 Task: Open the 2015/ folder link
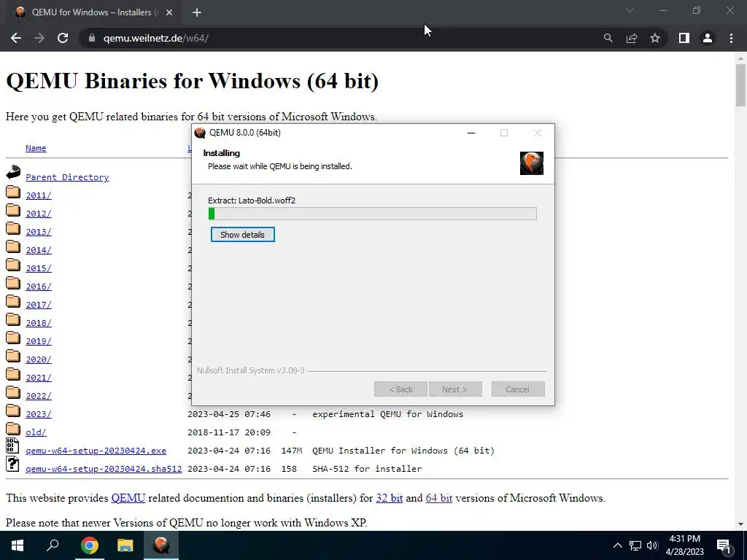[39, 268]
